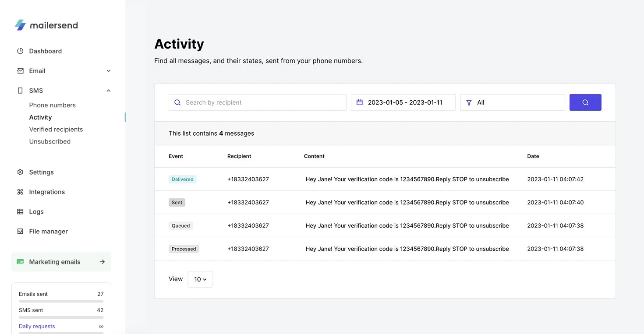
Task: Open the Email submenu chevron
Action: tap(108, 70)
